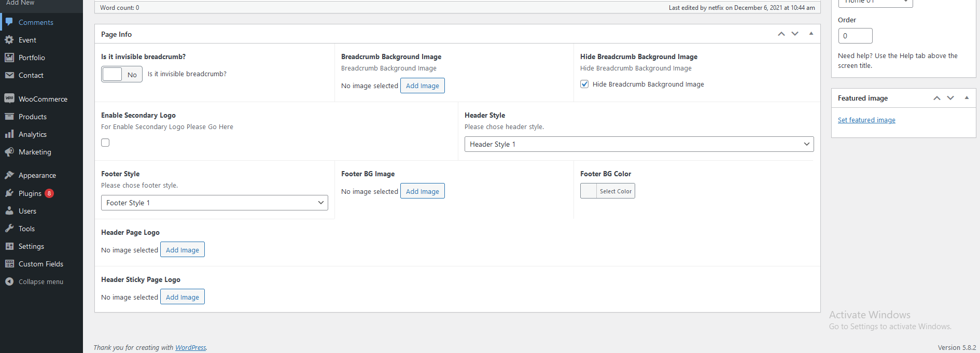Open the Footer Style 1 dropdown
The height and width of the screenshot is (353, 980).
click(214, 203)
